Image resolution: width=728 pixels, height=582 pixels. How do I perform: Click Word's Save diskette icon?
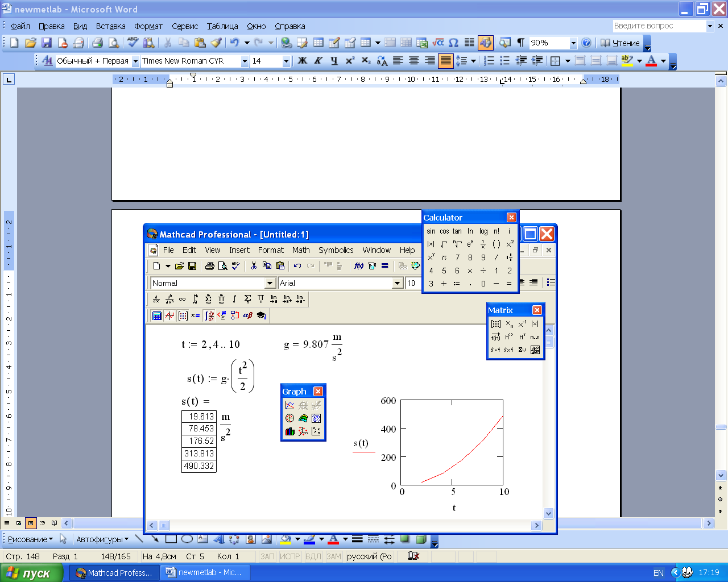[x=47, y=43]
